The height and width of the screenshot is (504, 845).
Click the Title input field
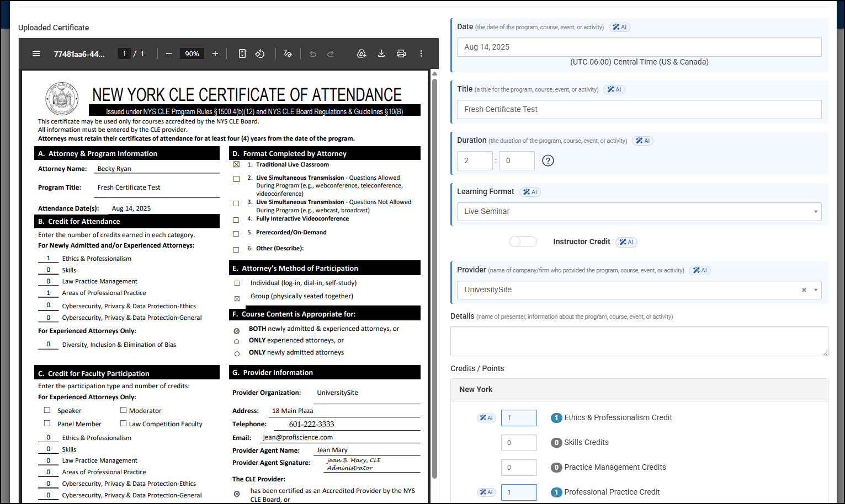point(639,109)
